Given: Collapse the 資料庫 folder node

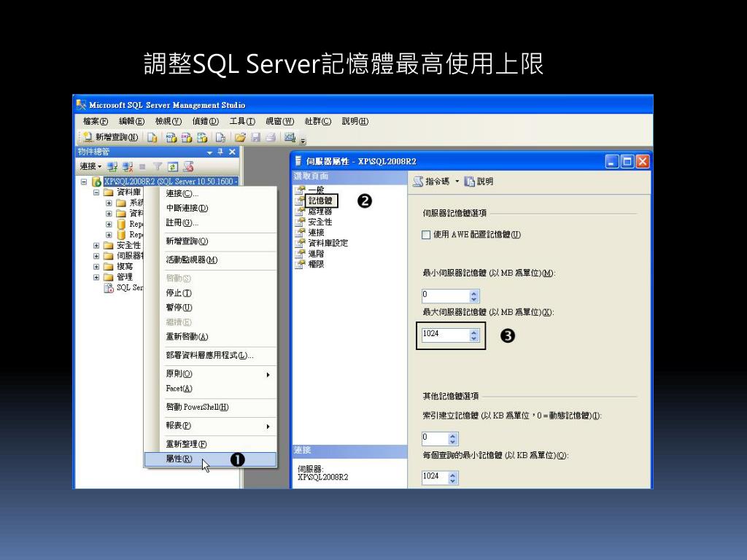Looking at the screenshot, I should coord(96,192).
